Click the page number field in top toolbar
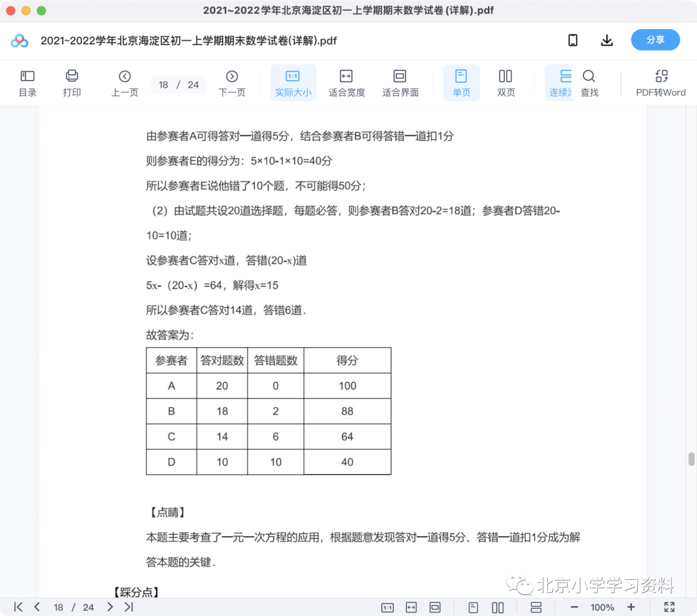 point(178,84)
